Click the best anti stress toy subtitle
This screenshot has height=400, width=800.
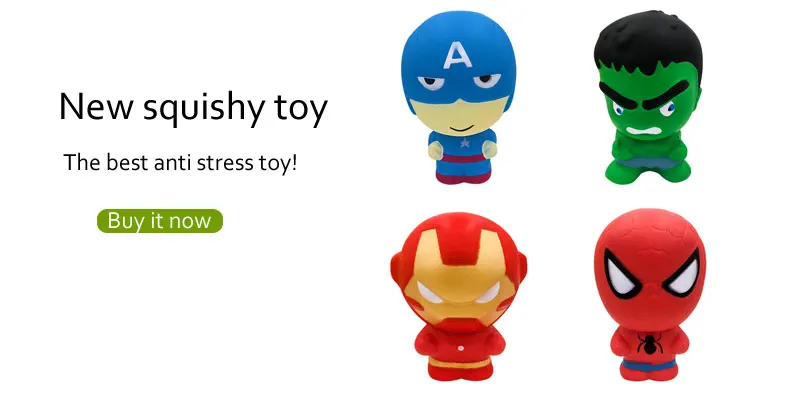click(x=180, y=163)
